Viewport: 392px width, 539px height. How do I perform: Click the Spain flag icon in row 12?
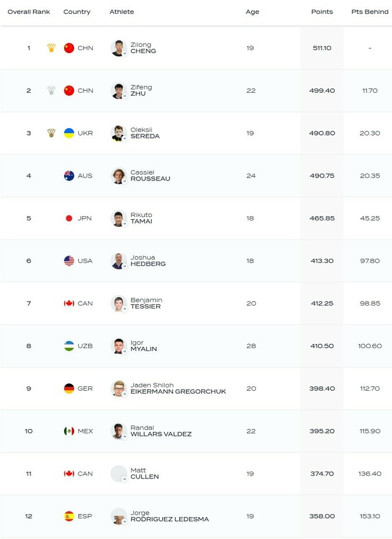pos(69,516)
